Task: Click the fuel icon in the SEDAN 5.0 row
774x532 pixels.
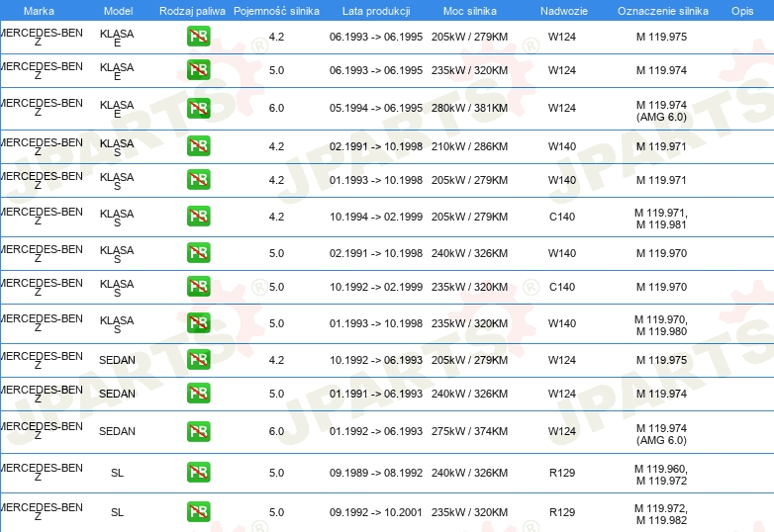Action: click(x=198, y=393)
